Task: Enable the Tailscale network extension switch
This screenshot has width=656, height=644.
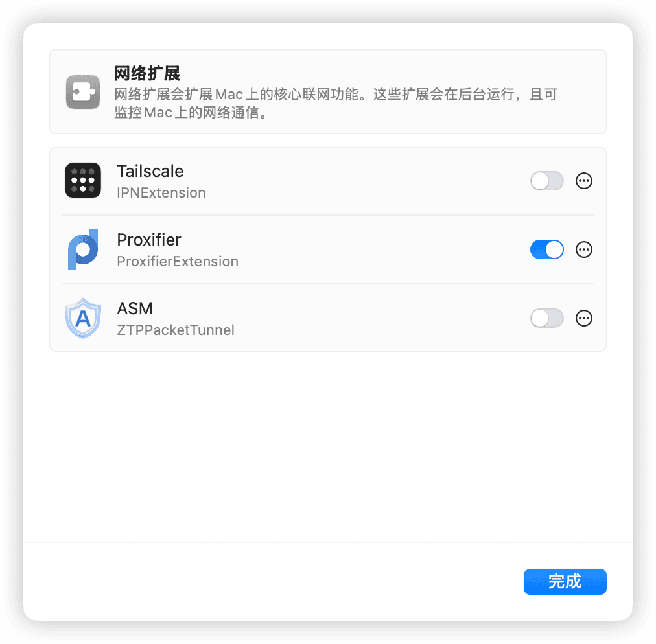Action: click(547, 181)
